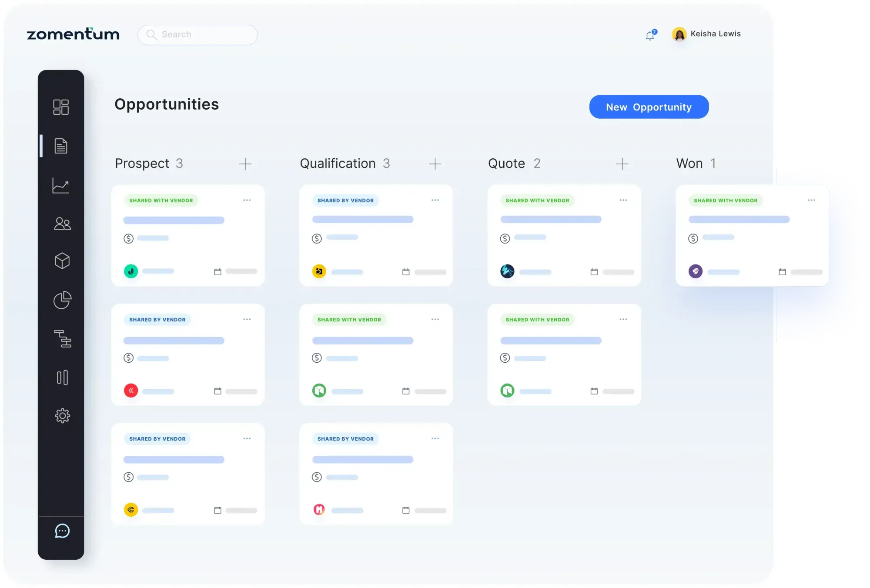Expand options menu on second Quote card
Screen dimensions: 870x588
[623, 320]
